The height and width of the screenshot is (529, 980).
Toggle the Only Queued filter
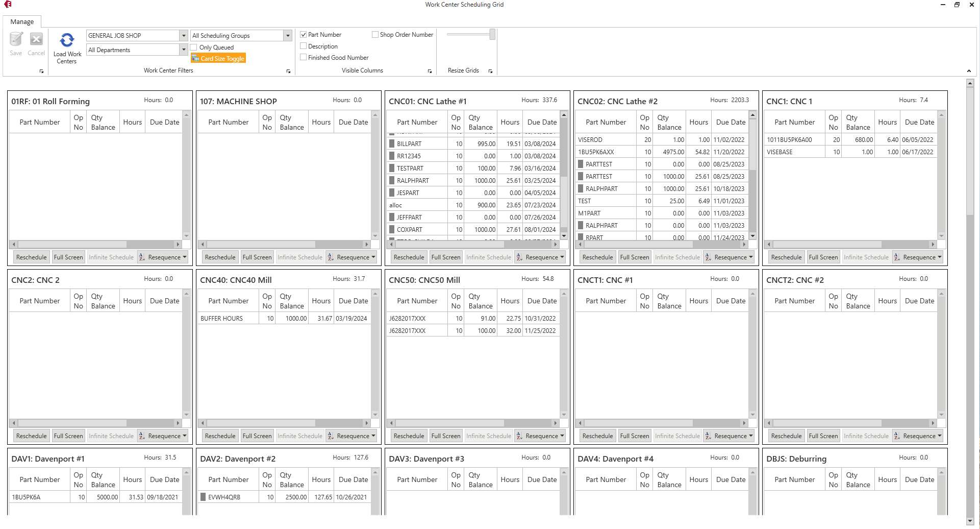(x=194, y=46)
